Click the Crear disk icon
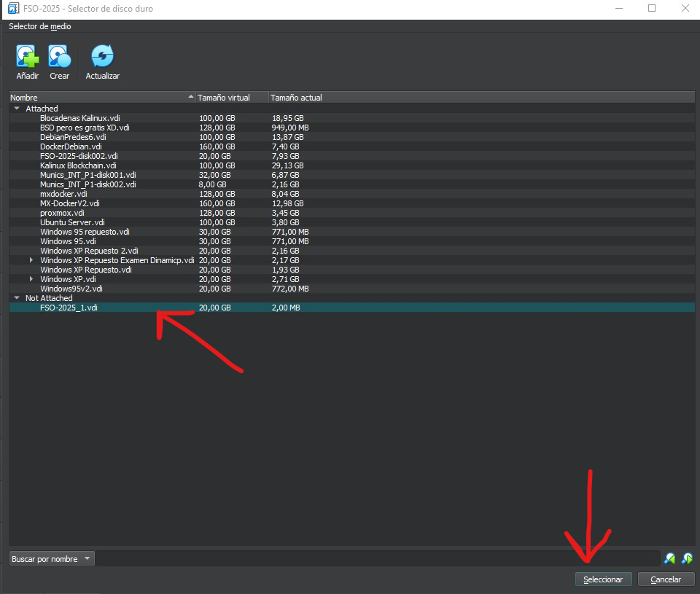 click(59, 57)
